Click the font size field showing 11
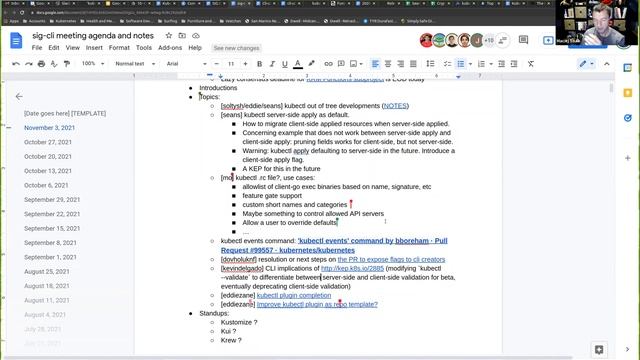Viewport: 640px width, 360px height. coord(231,64)
